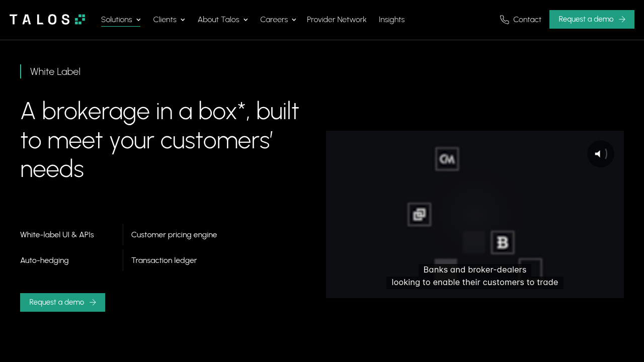This screenshot has height=362, width=644.
Task: Select the Transaction ledger feature
Action: (x=164, y=260)
